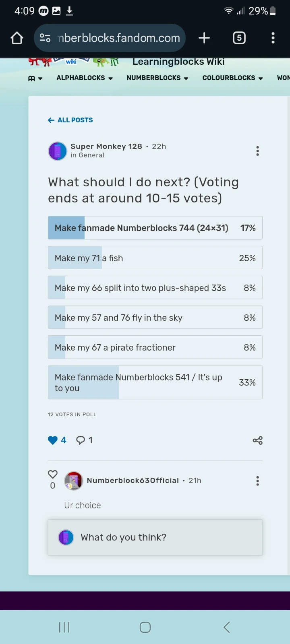Open the browser tab switcher showing 5 tabs
The width and height of the screenshot is (290, 644).
coord(239,38)
